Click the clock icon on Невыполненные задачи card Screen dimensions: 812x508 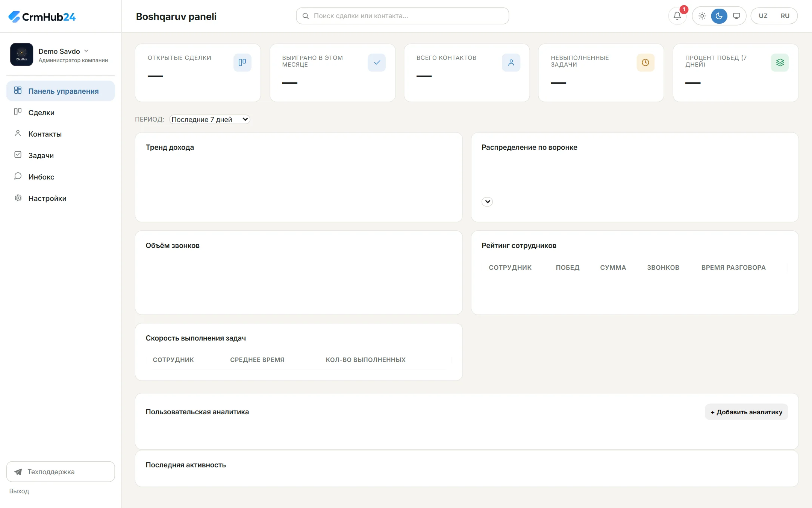pos(645,62)
